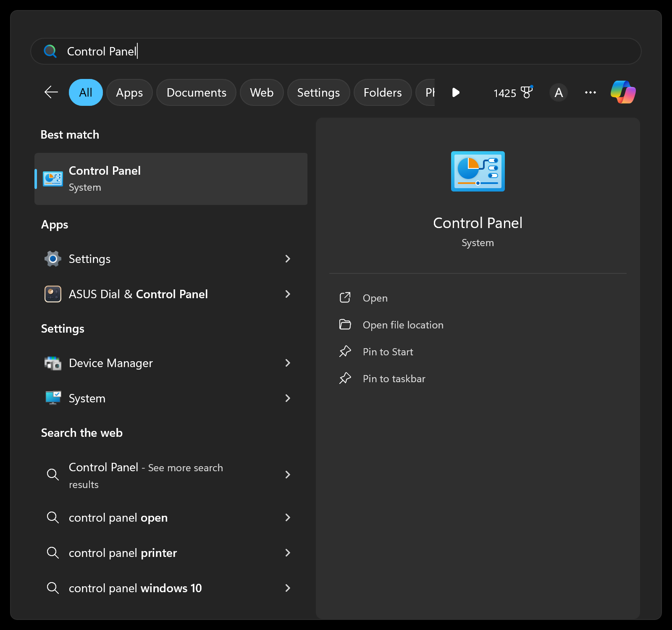Expand the Device Manager chevron
Viewport: 672px width, 630px height.
pyautogui.click(x=288, y=363)
